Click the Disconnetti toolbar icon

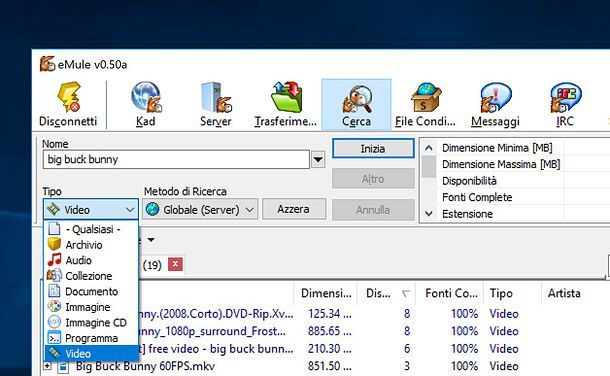[68, 104]
